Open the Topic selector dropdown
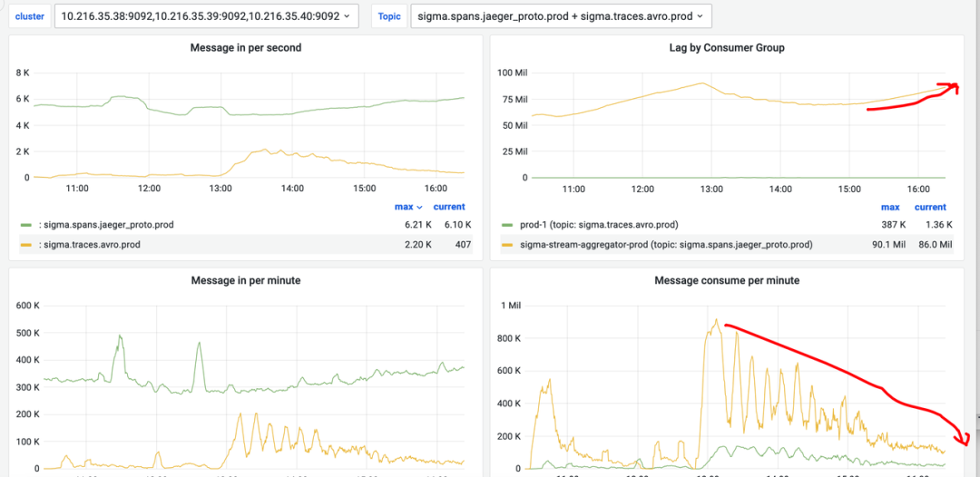This screenshot has height=477, width=980. click(560, 16)
